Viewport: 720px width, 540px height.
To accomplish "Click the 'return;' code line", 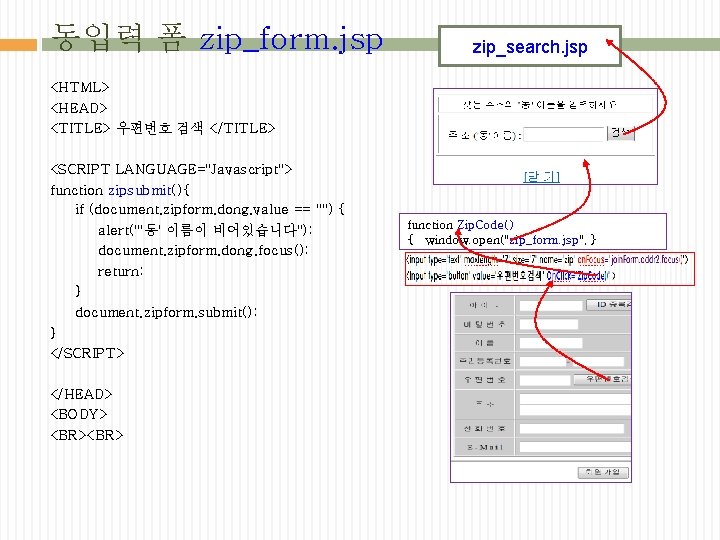I will click(x=120, y=271).
